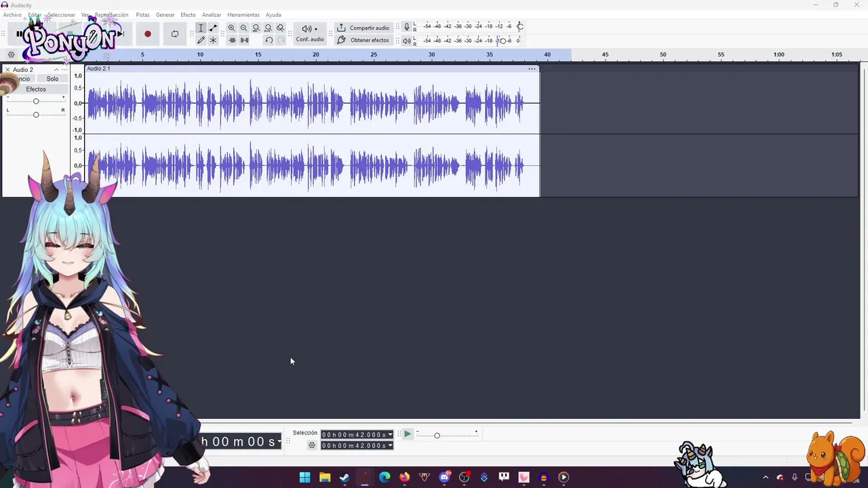The height and width of the screenshot is (488, 868).
Task: Open Discord from the taskbar
Action: pyautogui.click(x=445, y=477)
